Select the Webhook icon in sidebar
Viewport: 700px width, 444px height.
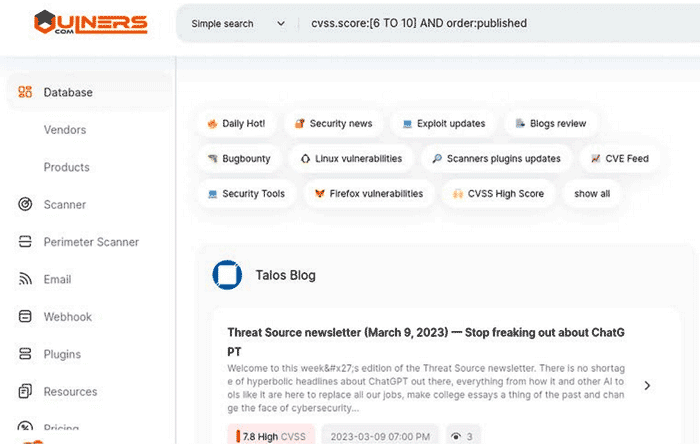[x=26, y=317]
